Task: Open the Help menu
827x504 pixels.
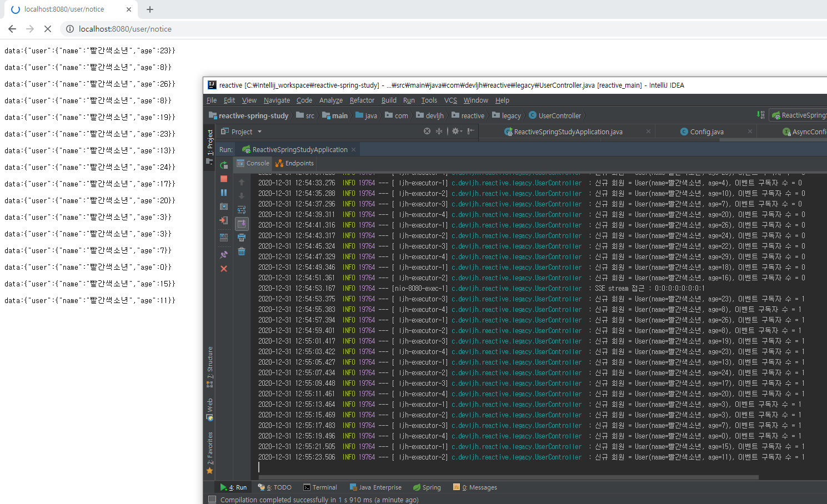Action: click(x=502, y=100)
